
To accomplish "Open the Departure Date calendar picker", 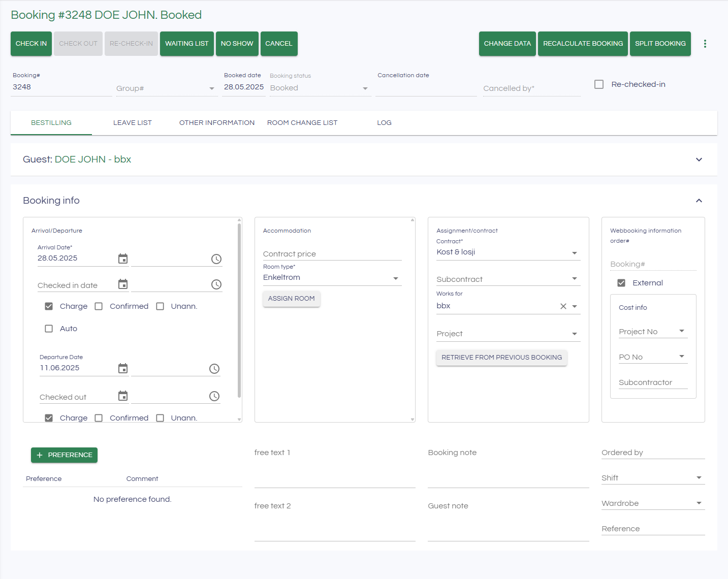I will [123, 368].
